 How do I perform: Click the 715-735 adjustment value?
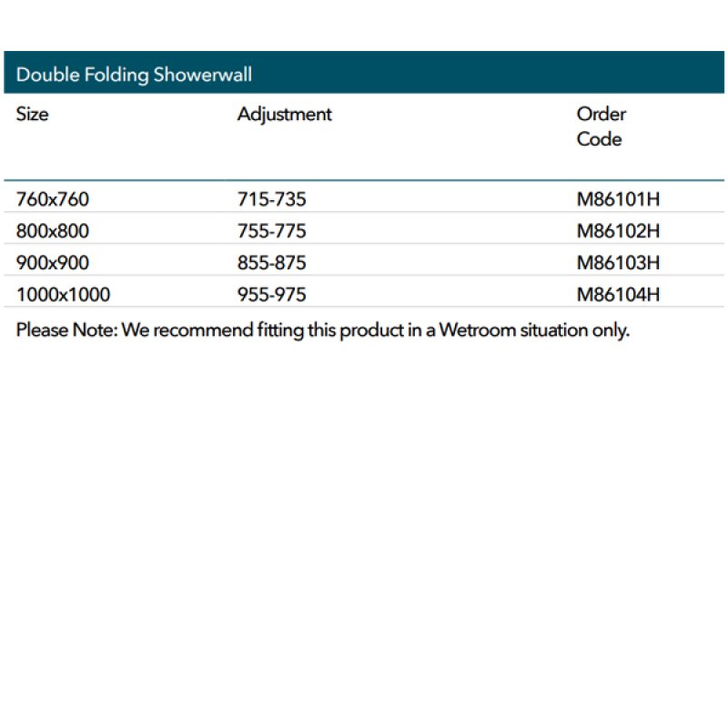pyautogui.click(x=272, y=199)
